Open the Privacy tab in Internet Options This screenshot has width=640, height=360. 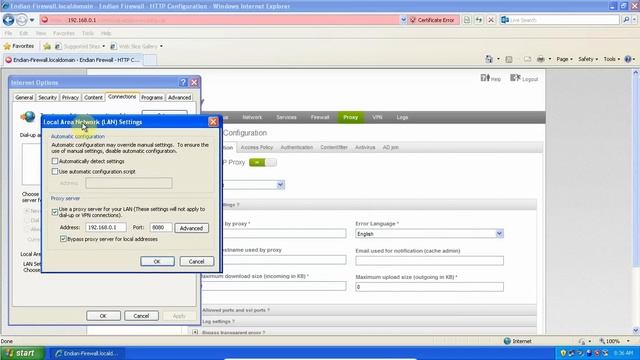click(x=70, y=98)
